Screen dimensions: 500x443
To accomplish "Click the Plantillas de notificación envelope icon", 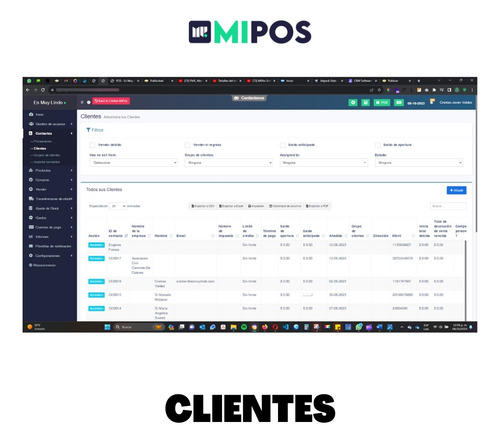I will click(31, 246).
